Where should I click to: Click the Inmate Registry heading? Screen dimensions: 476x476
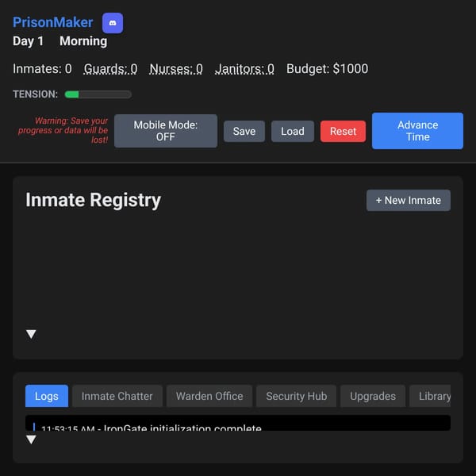pyautogui.click(x=93, y=200)
